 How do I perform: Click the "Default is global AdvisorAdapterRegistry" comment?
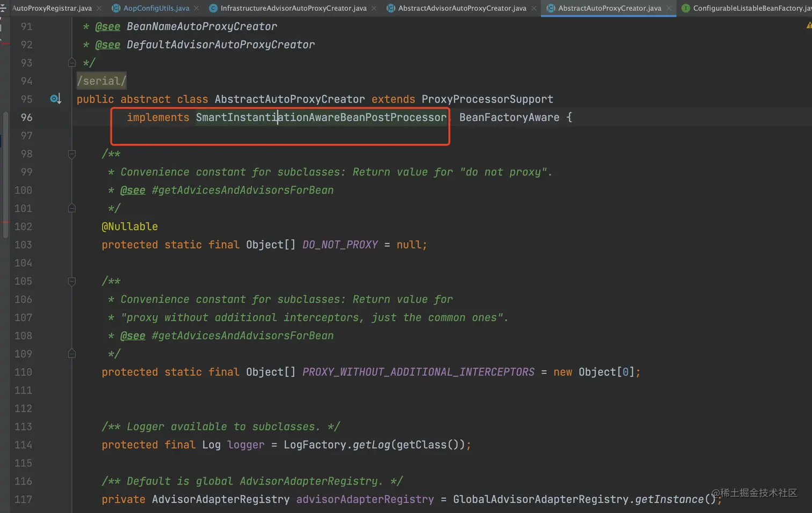coord(252,481)
